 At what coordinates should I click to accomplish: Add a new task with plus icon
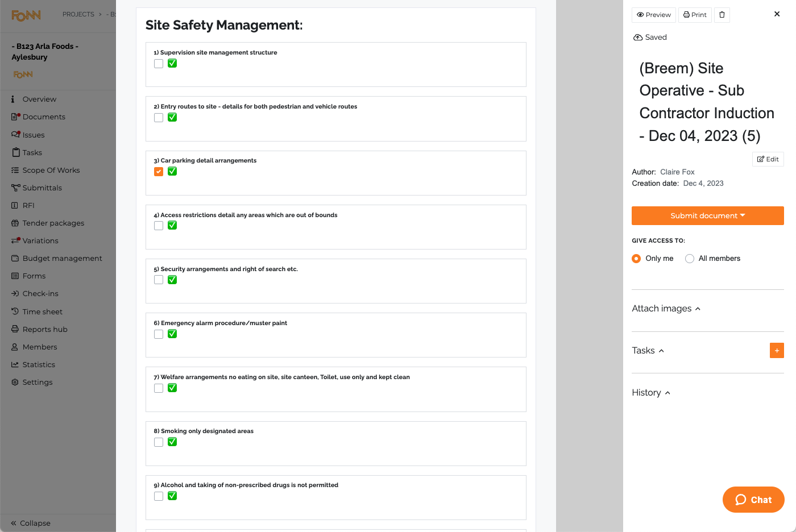coord(777,351)
